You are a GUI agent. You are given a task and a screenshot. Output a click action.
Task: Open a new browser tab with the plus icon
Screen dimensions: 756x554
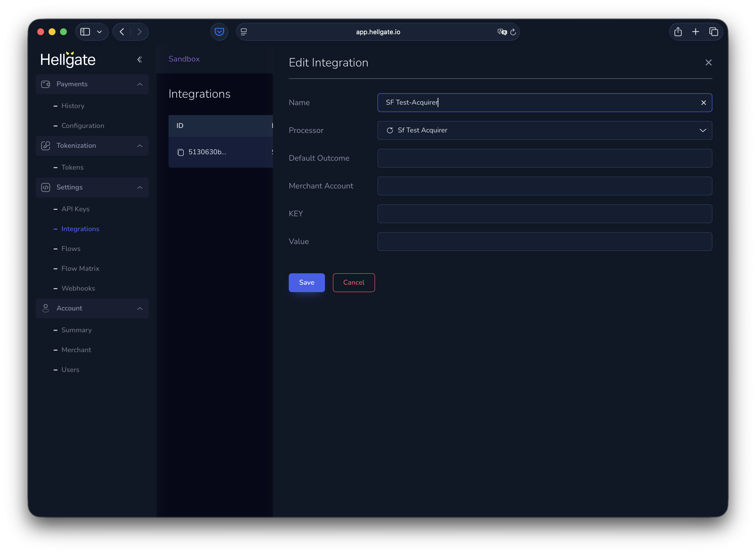696,31
